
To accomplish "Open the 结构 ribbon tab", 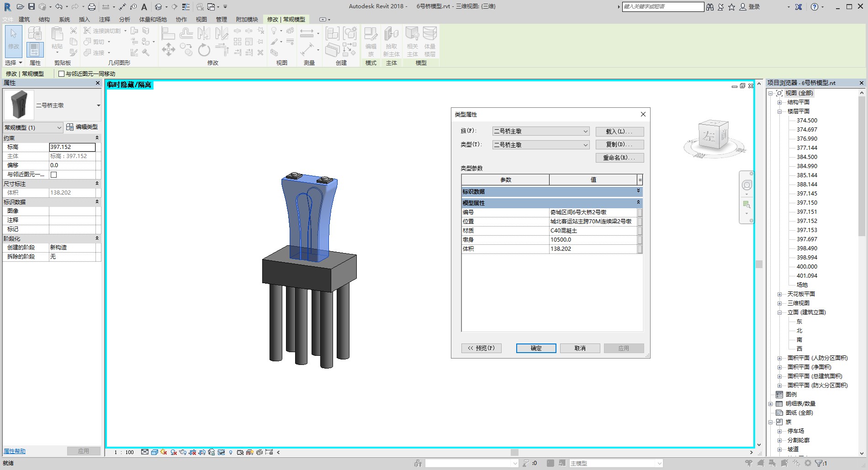I will click(44, 20).
